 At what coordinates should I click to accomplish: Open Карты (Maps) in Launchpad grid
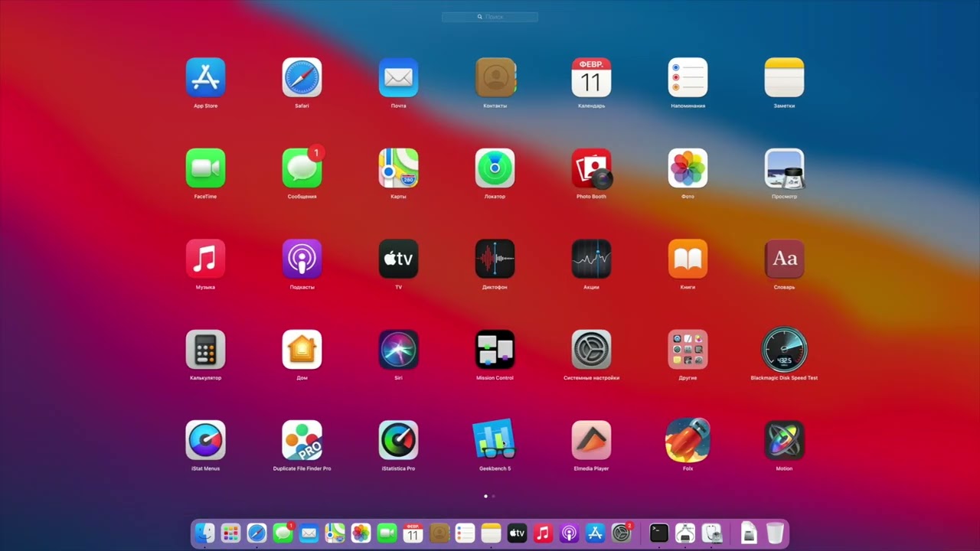[398, 168]
